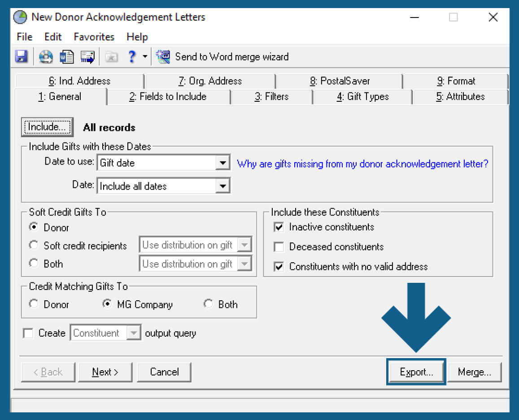Click the application pie icon in title bar
The image size is (519, 420).
(21, 17)
